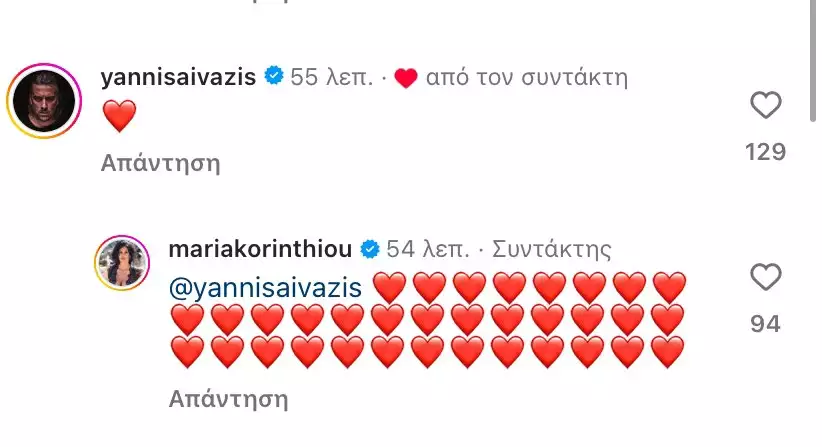Open yannisaivazis profile picture
The image size is (822, 447).
[x=44, y=101]
